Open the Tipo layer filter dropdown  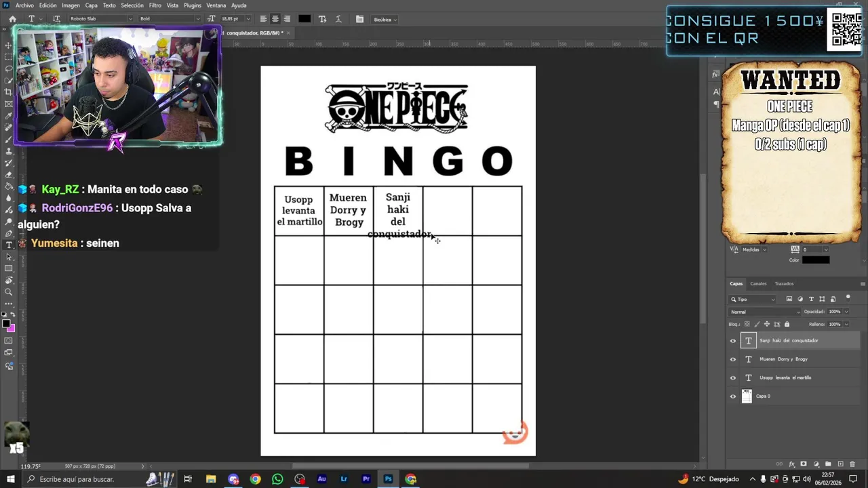click(x=753, y=299)
